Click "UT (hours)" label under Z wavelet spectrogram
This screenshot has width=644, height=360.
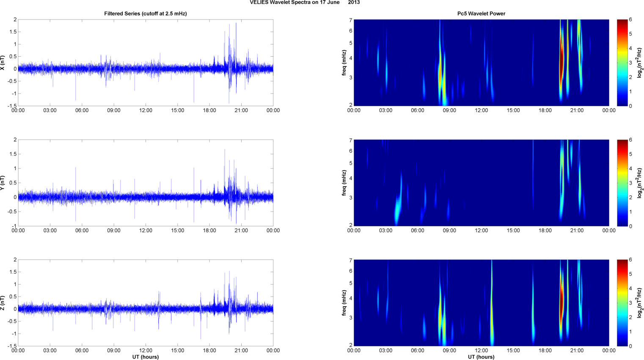pos(481,357)
